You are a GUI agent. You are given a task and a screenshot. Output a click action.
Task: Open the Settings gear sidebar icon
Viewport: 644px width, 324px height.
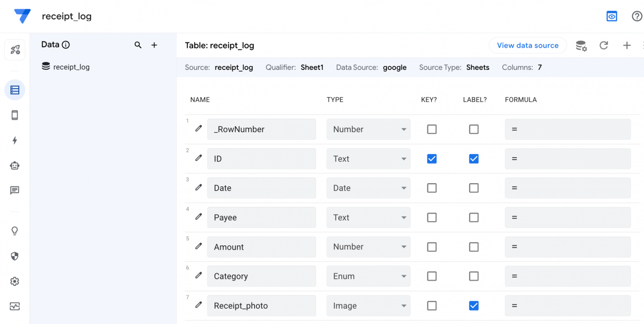coord(15,281)
